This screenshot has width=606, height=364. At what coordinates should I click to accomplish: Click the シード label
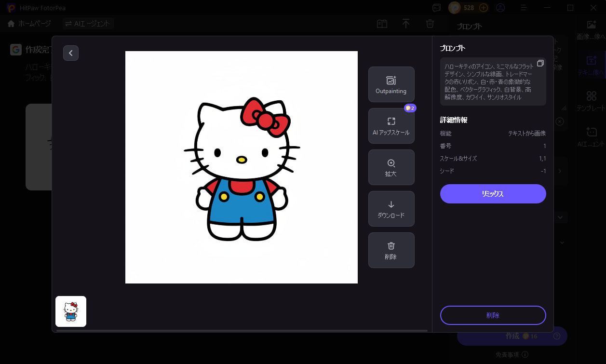pos(447,171)
